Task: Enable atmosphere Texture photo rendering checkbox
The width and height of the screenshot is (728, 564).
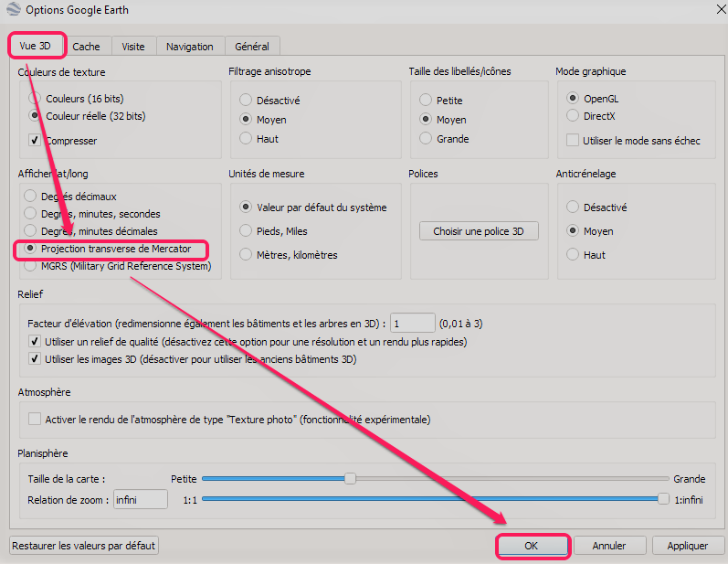Action: pos(35,419)
